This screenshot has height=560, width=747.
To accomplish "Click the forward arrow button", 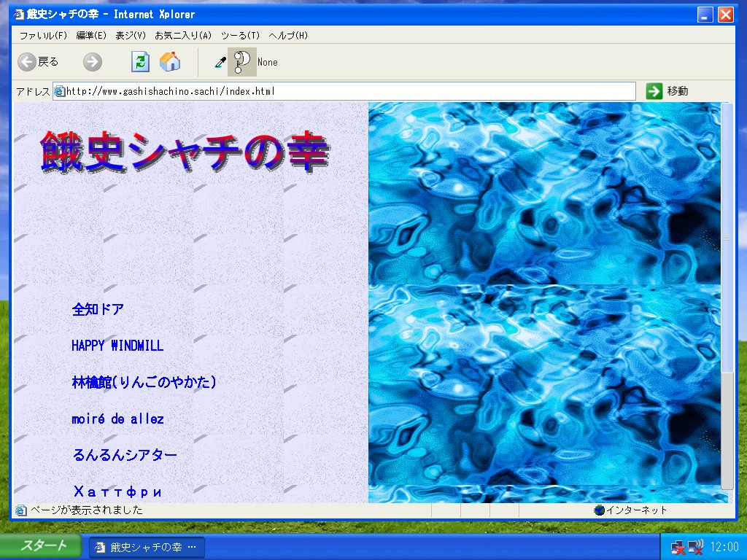I will pos(93,62).
